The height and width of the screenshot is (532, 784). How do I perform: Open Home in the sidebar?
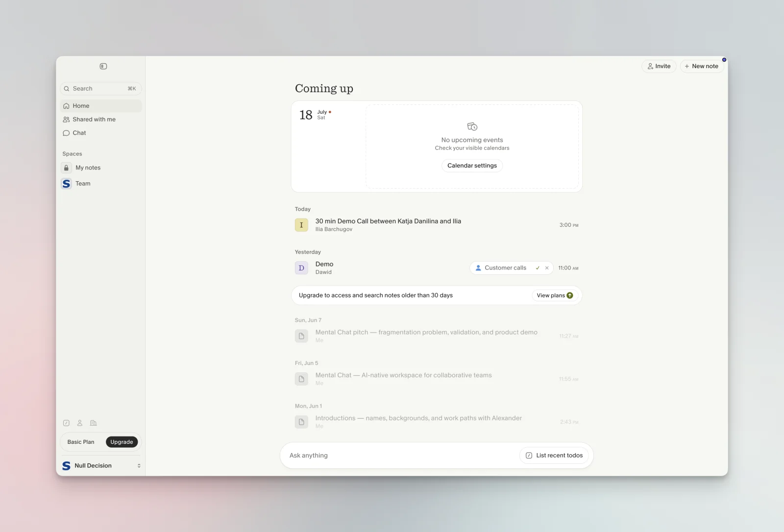coord(101,106)
